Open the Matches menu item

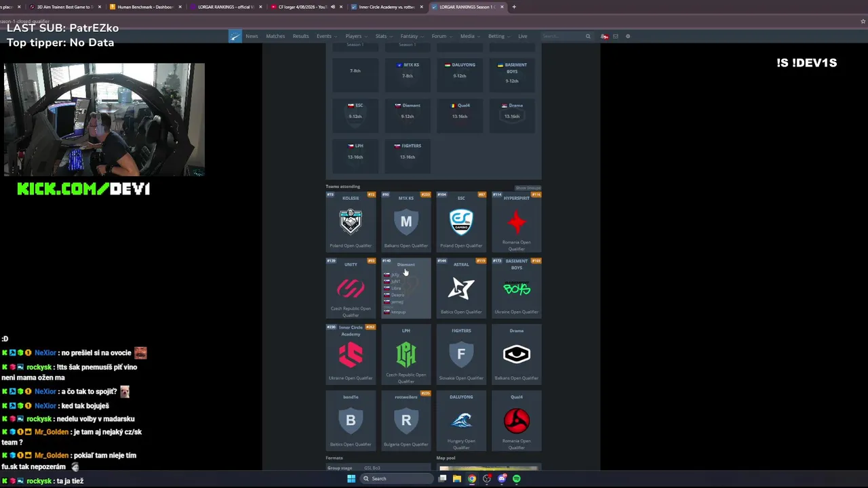[x=275, y=36]
